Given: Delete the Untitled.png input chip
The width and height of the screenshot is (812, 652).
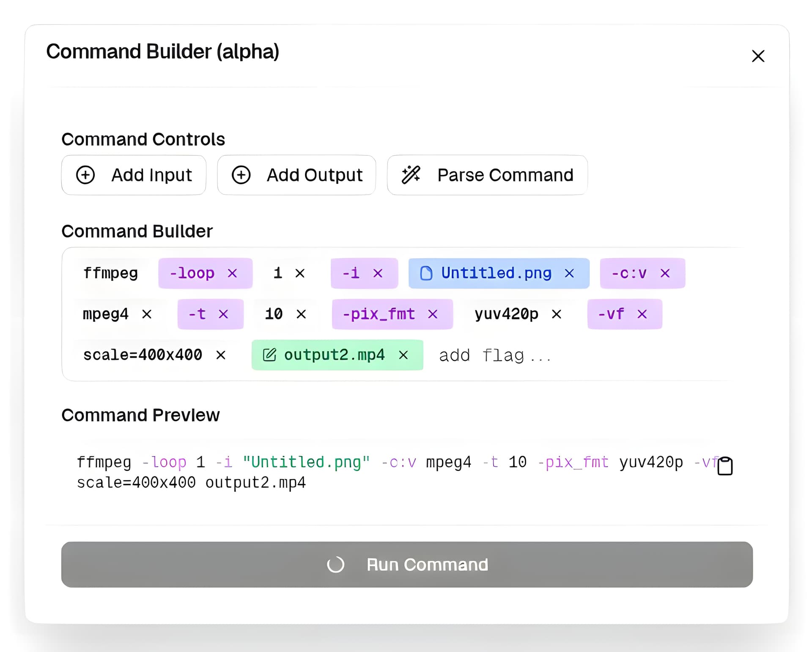Looking at the screenshot, I should click(x=569, y=273).
